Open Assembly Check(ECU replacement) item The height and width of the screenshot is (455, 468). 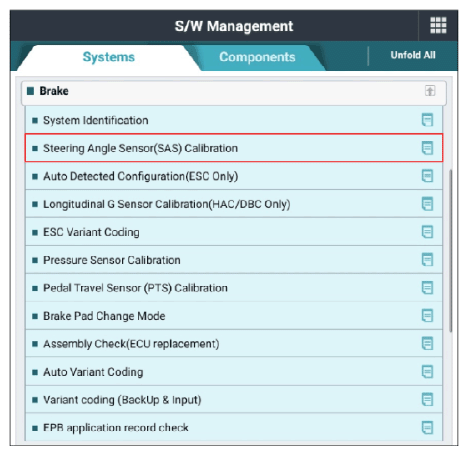234,344
